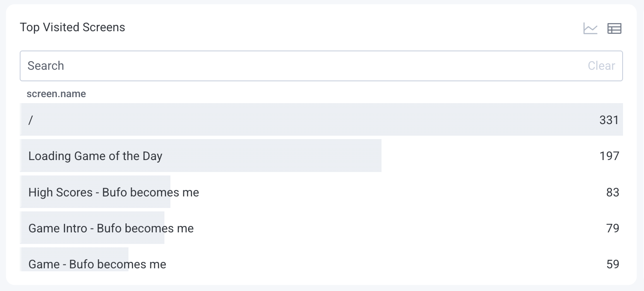Select the "/" screen row
The image size is (644, 291).
[x=171, y=120]
